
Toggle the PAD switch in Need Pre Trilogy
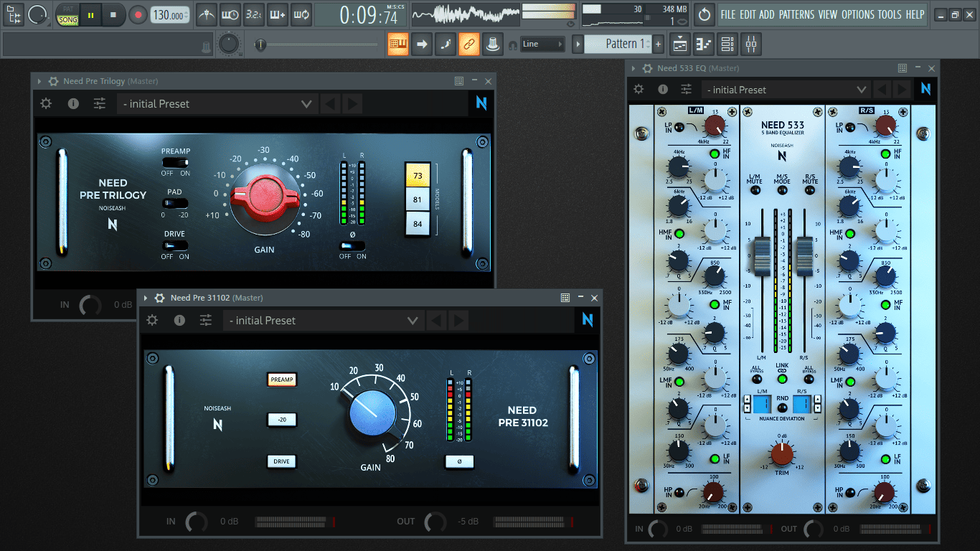coord(175,204)
